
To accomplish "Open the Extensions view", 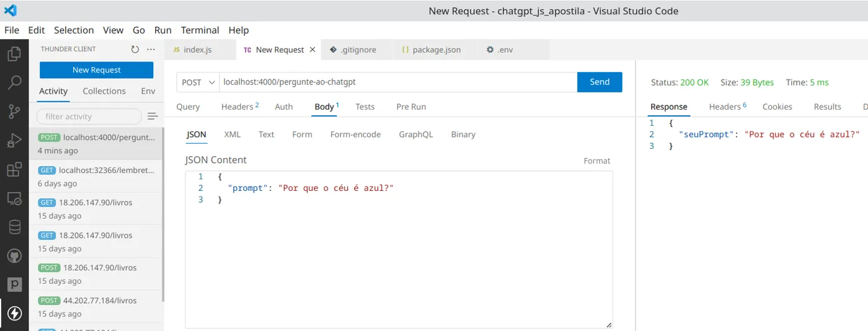I will click(14, 169).
